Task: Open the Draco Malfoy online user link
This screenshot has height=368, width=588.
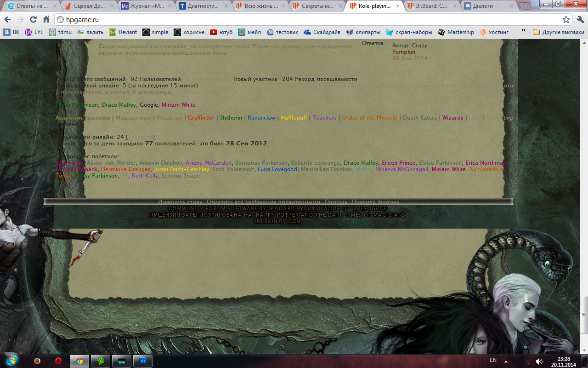Action: tap(119, 105)
